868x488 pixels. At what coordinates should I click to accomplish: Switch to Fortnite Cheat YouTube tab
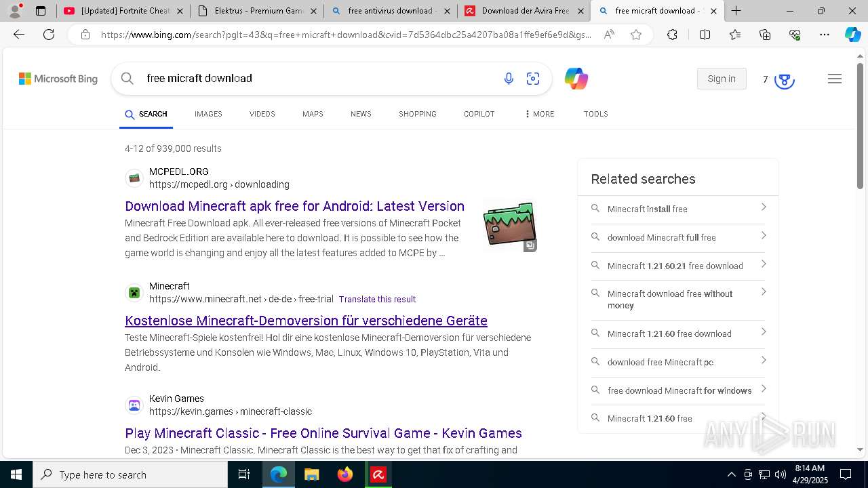(x=123, y=11)
